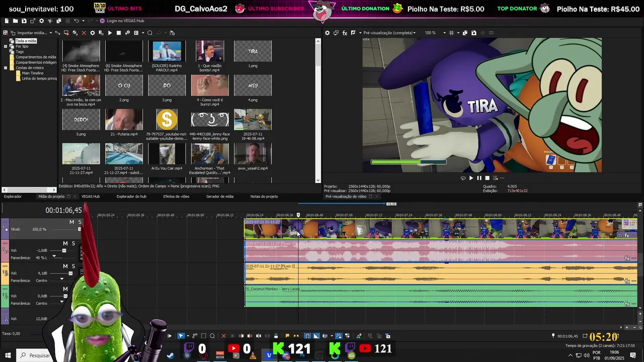Screen dimensions: 644x362
Task: Collapse the Cestas de roteiro tree node
Action: (5, 67)
